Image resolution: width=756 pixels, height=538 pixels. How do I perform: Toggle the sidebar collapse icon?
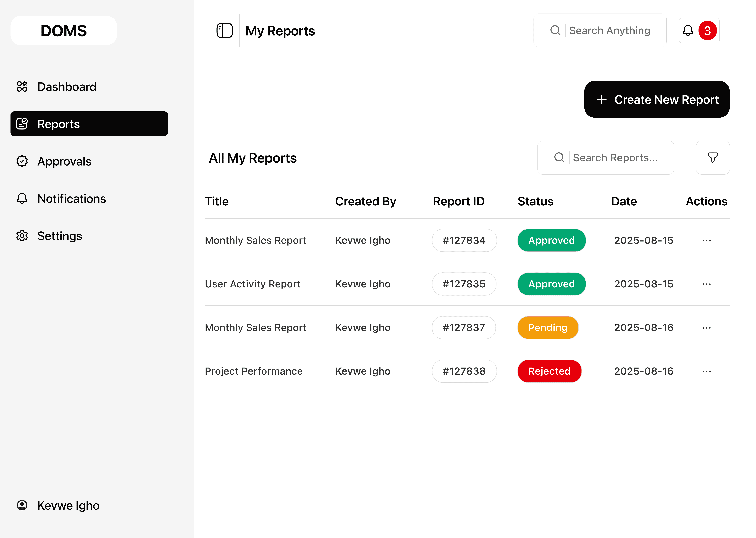pyautogui.click(x=224, y=30)
